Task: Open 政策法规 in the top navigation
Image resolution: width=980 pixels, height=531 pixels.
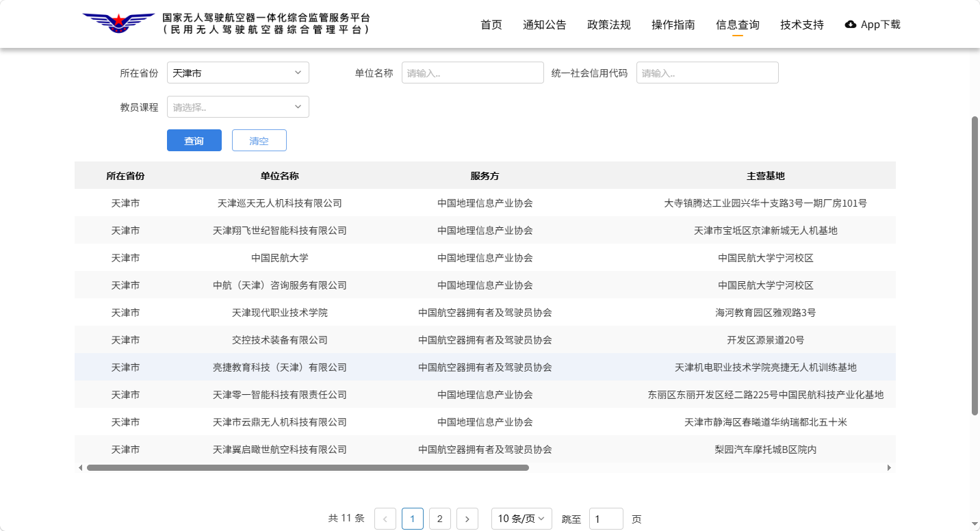Action: pos(609,25)
